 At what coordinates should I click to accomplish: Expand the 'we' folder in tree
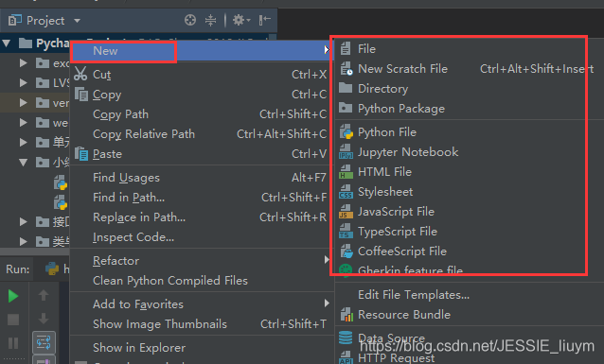coord(23,122)
